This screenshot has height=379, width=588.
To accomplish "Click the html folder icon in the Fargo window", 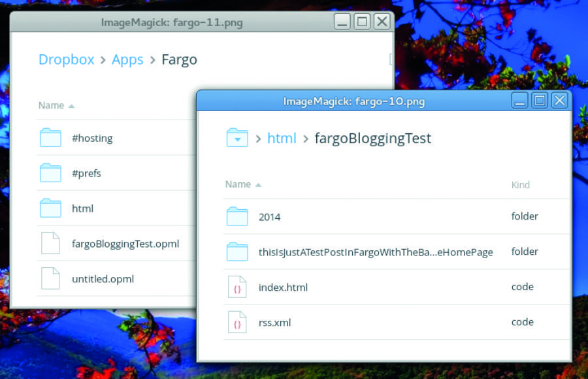I will (50, 208).
